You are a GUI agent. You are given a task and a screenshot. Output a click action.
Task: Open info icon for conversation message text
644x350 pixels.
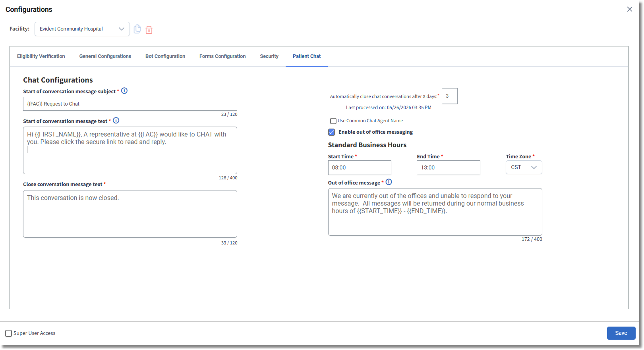116,121
